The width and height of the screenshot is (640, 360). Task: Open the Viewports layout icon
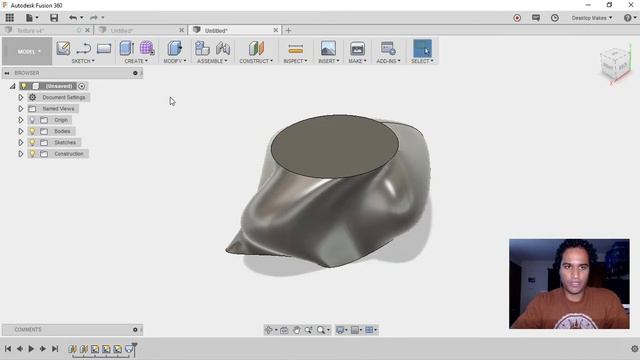[x=369, y=330]
